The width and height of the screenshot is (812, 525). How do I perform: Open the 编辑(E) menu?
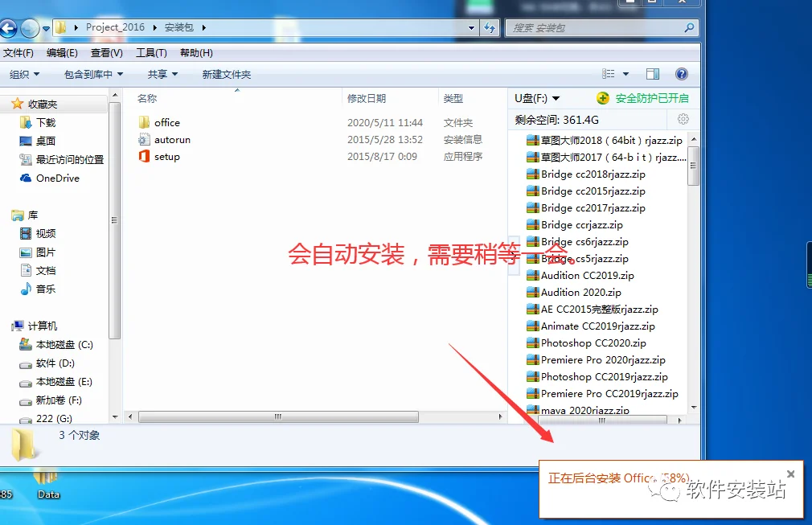(x=62, y=53)
